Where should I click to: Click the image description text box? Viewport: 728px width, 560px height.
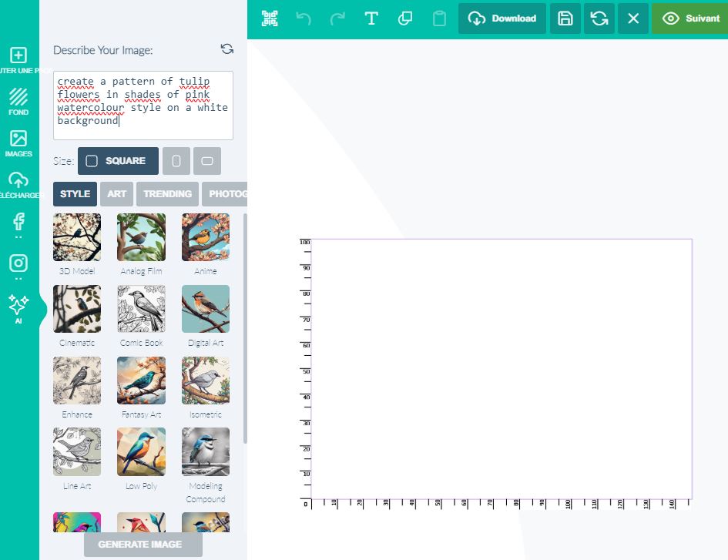(x=143, y=106)
